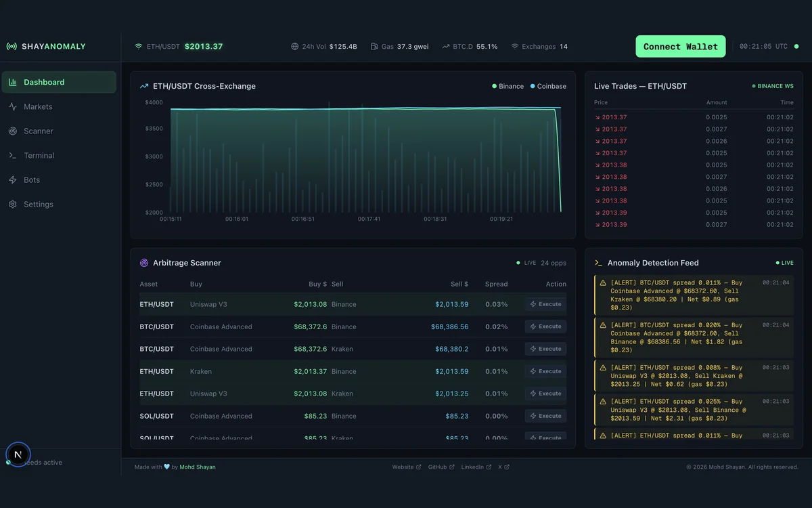Image resolution: width=812 pixels, height=508 pixels.
Task: Click the wifi icon beside ETH/USDT ticker
Action: (x=139, y=47)
